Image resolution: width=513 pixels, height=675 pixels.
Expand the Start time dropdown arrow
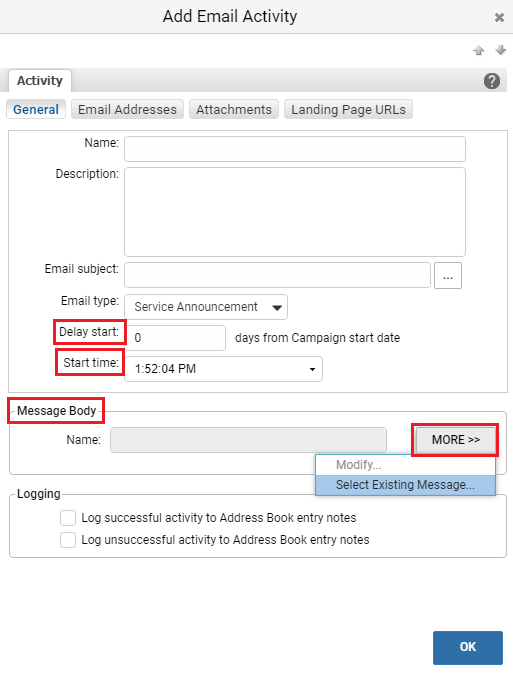click(312, 369)
